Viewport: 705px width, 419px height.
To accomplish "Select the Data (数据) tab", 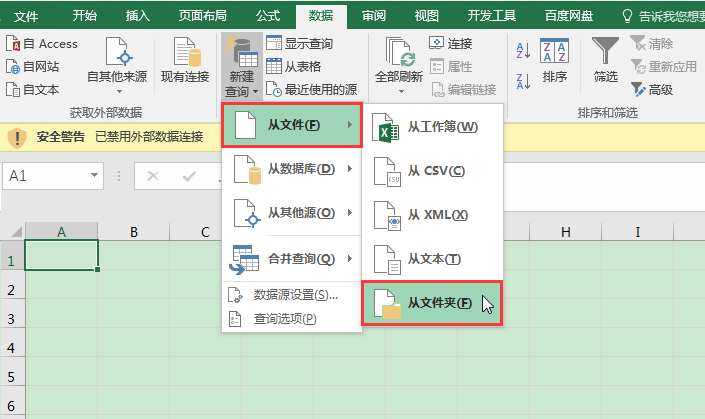I will (x=321, y=16).
